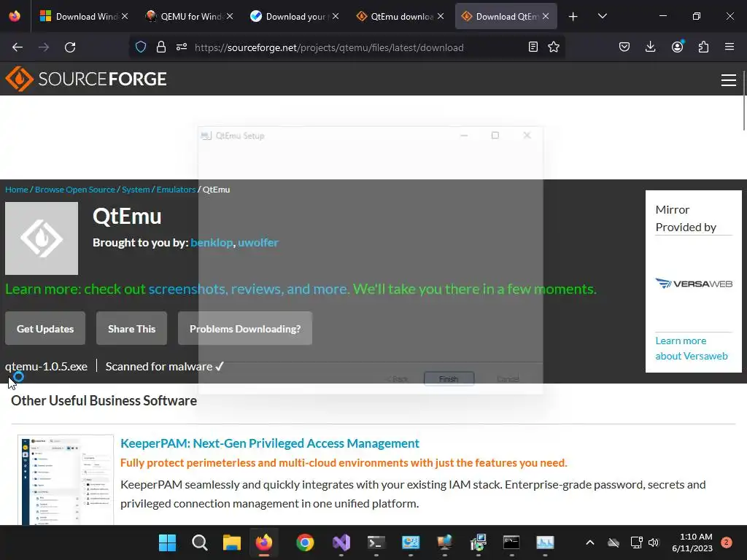This screenshot has width=747, height=560.
Task: Open SourceForge hamburger menu
Action: [729, 79]
